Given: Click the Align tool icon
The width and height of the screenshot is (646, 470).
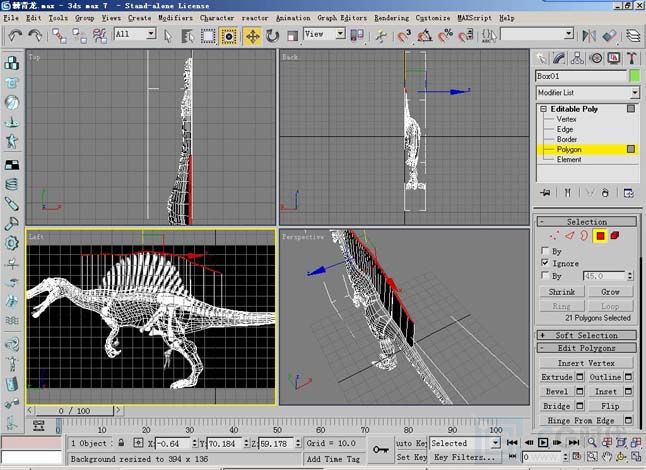Looking at the screenshot, I should click(609, 36).
